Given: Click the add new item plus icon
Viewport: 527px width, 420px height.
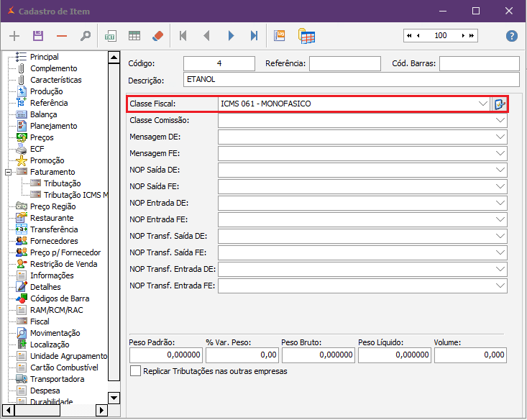Looking at the screenshot, I should tap(14, 36).
